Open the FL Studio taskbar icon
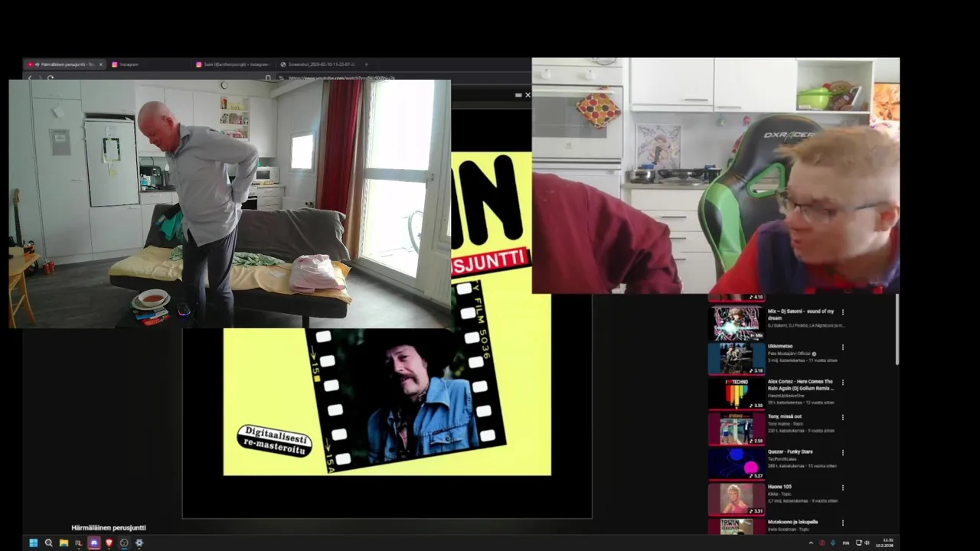 [78, 543]
